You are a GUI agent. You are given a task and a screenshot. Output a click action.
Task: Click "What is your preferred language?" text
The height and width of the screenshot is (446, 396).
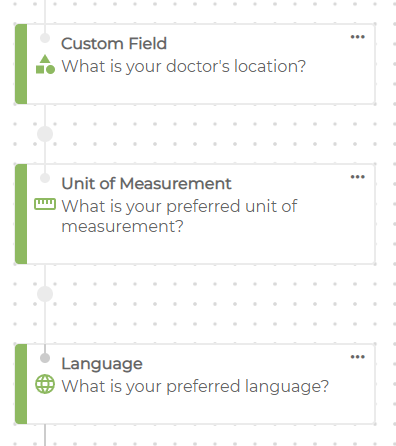[x=195, y=387]
